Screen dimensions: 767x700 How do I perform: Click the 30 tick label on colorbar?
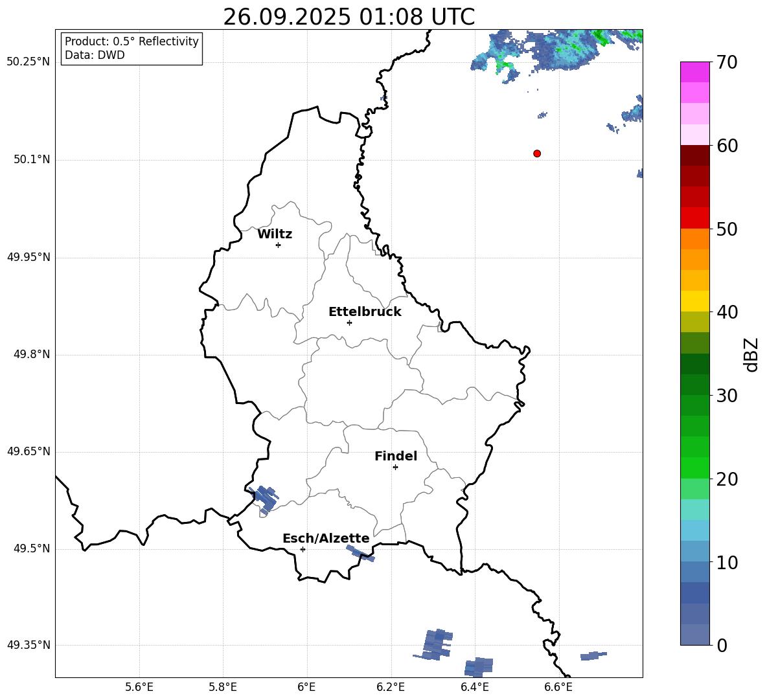[x=727, y=396]
